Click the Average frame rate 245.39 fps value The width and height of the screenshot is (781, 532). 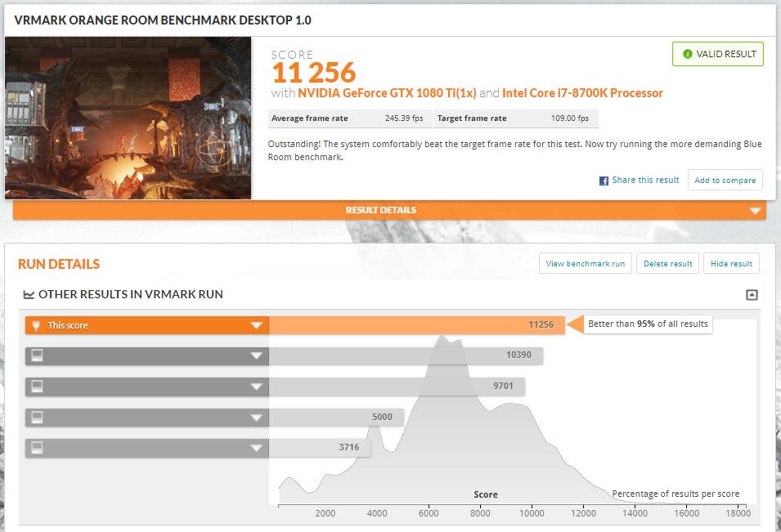[x=404, y=118]
